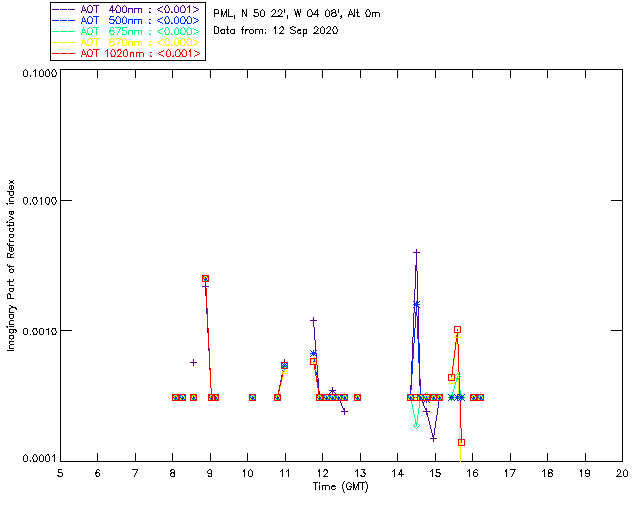Click the red square peak near 15.6

tap(458, 329)
